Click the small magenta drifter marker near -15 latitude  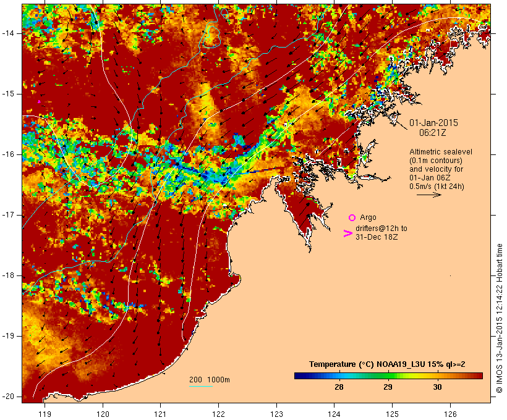(39, 101)
